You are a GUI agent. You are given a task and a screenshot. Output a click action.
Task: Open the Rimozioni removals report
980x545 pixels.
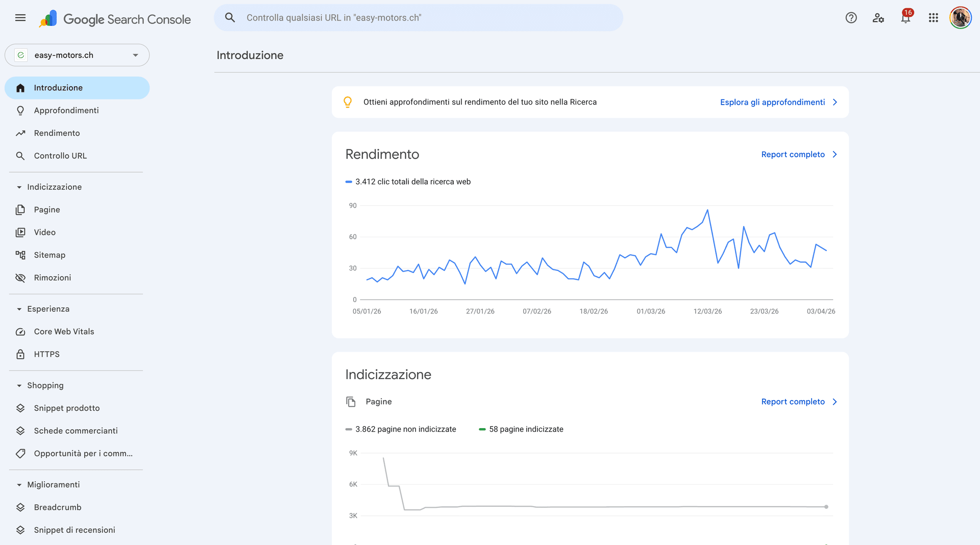(x=52, y=278)
